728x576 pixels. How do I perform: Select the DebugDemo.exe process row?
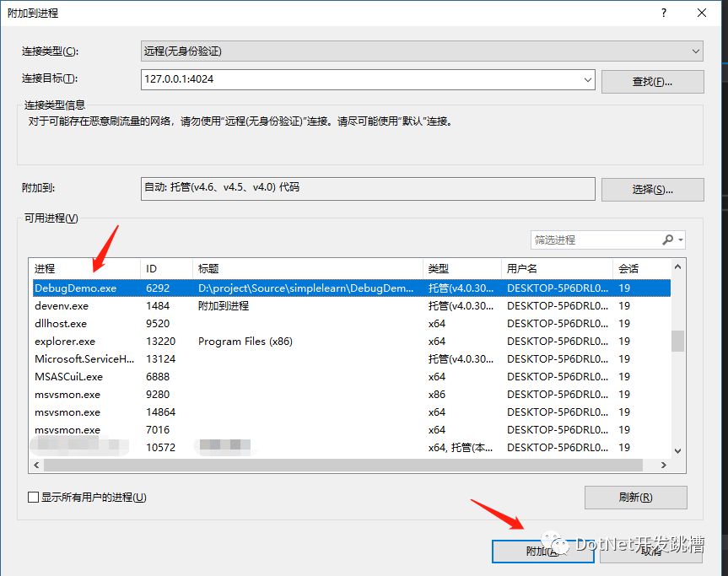[352, 288]
